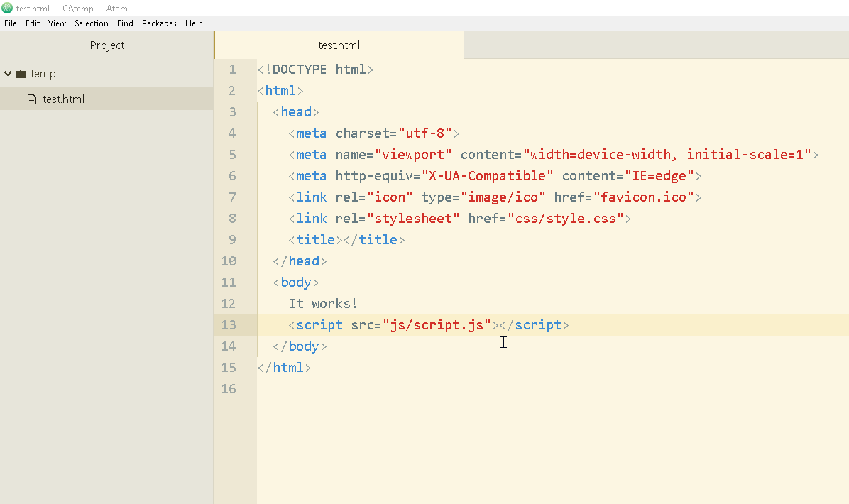Click the closing html tag
This screenshot has width=849, height=504.
(284, 368)
